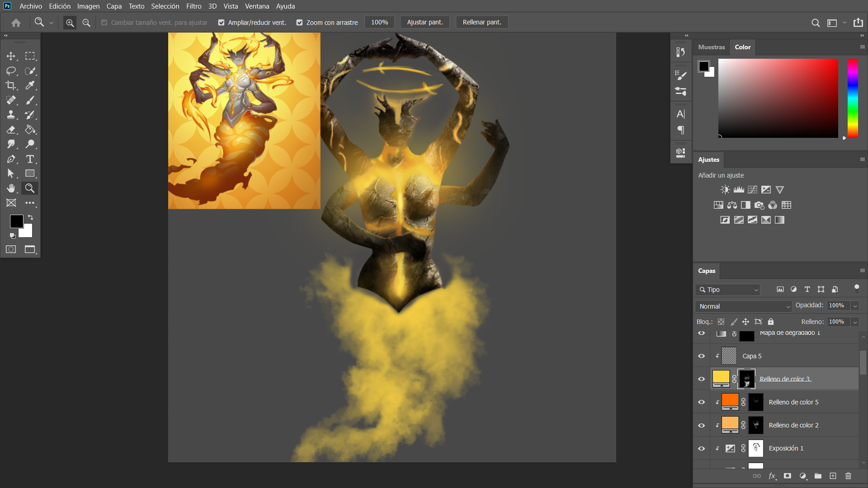Select the Hand tool

pyautogui.click(x=11, y=188)
